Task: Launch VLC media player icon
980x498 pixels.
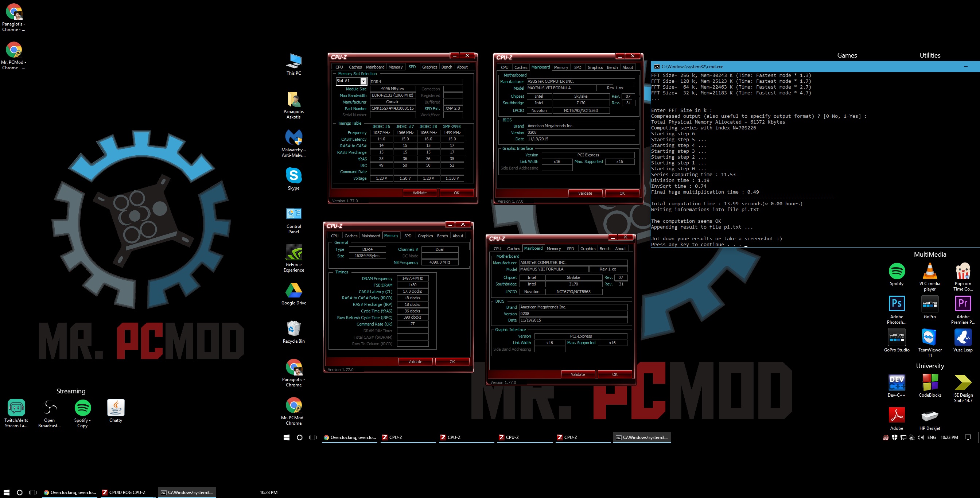Action: click(x=930, y=277)
